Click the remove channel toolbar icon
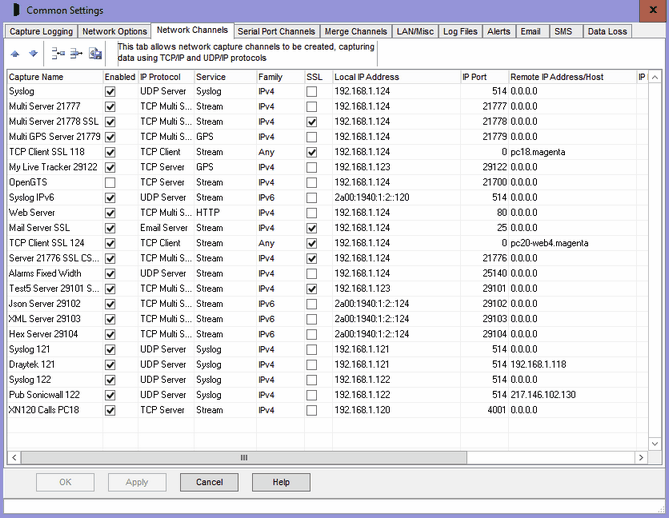669x518 pixels. pos(76,53)
